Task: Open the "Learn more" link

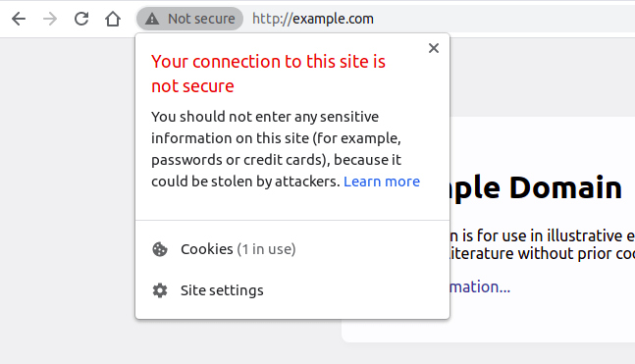Action: (x=382, y=182)
